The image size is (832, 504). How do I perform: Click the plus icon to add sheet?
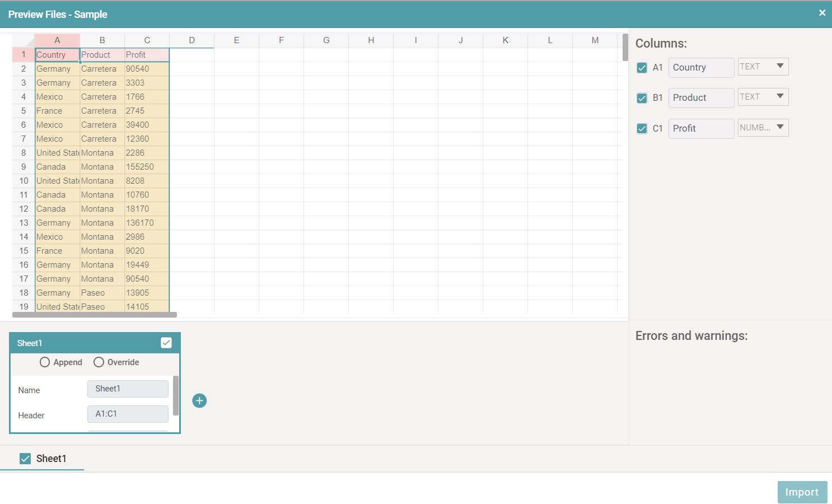[199, 400]
